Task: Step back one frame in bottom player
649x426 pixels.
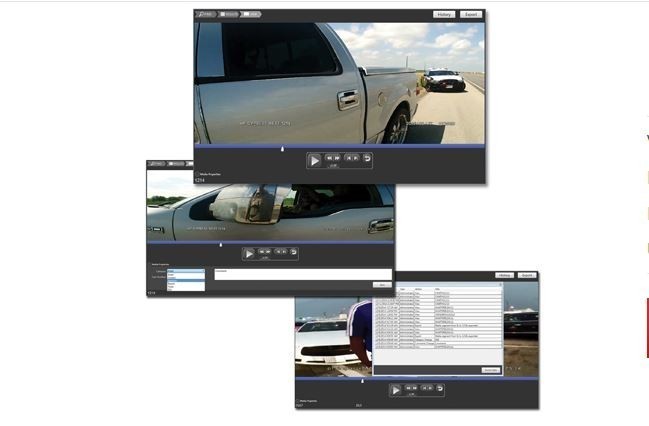Action: (x=424, y=388)
